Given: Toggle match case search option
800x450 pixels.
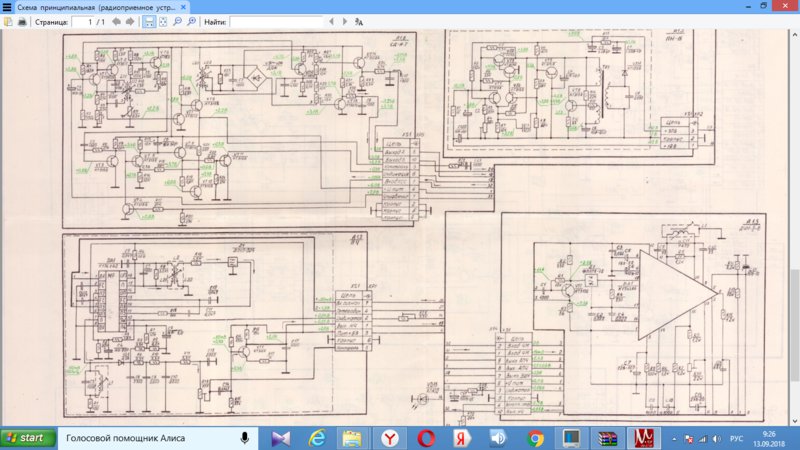Looking at the screenshot, I should coord(359,22).
